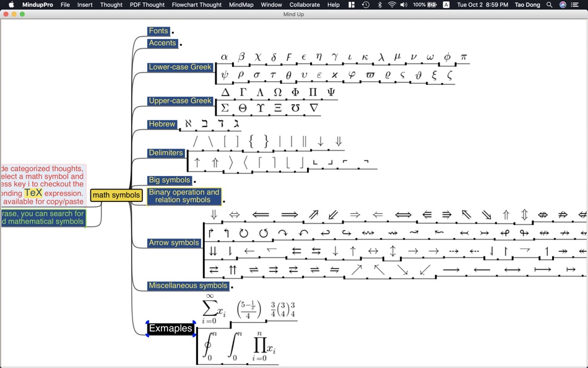
Task: Open the Flowchart Thought menu
Action: (x=197, y=5)
